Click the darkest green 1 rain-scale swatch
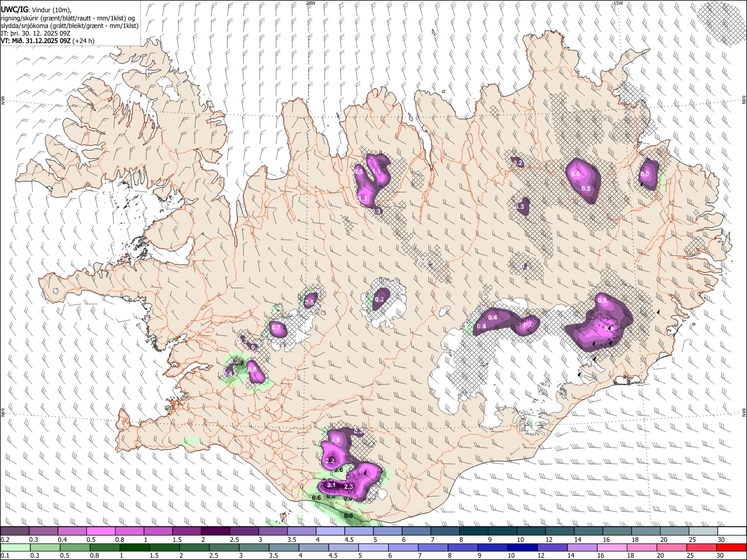The image size is (747, 560). (x=135, y=547)
